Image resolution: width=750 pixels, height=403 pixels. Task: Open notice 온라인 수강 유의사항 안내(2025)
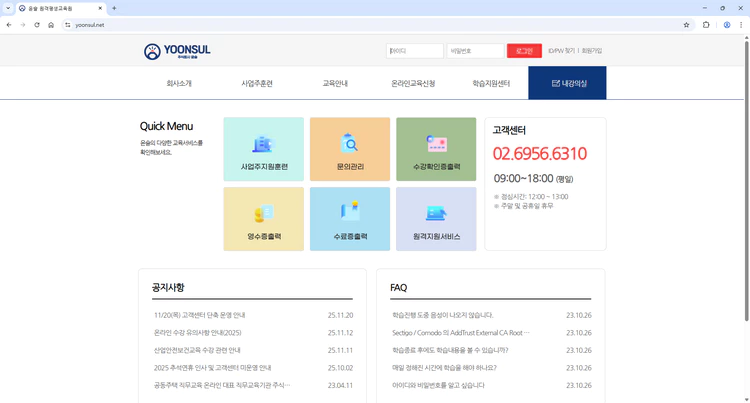pos(198,333)
